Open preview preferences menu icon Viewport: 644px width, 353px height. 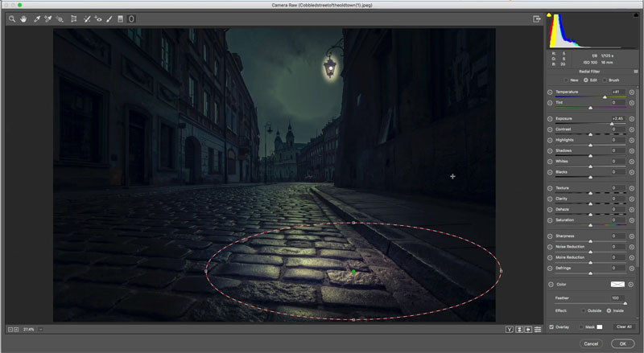538,329
